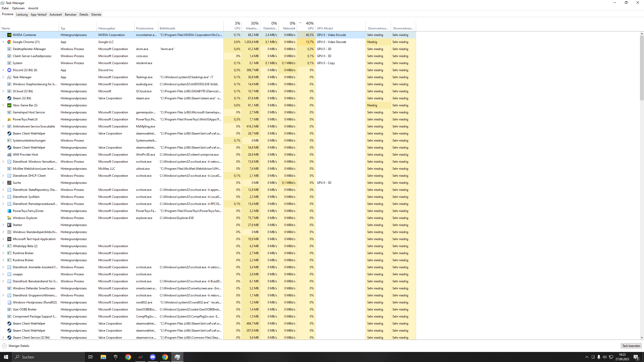This screenshot has width=644, height=362.
Task: Open Discord from the taskbar
Action: [153, 357]
